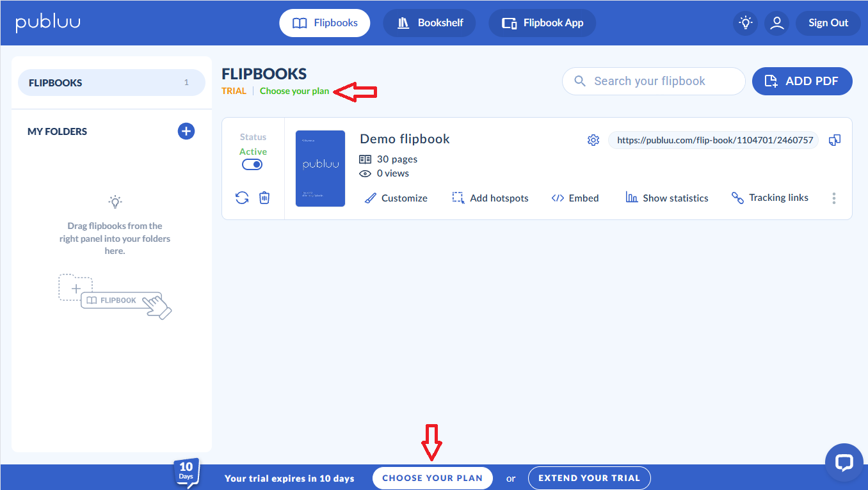Click the 10 Days trial badge
The height and width of the screenshot is (490, 868).
pos(186,473)
